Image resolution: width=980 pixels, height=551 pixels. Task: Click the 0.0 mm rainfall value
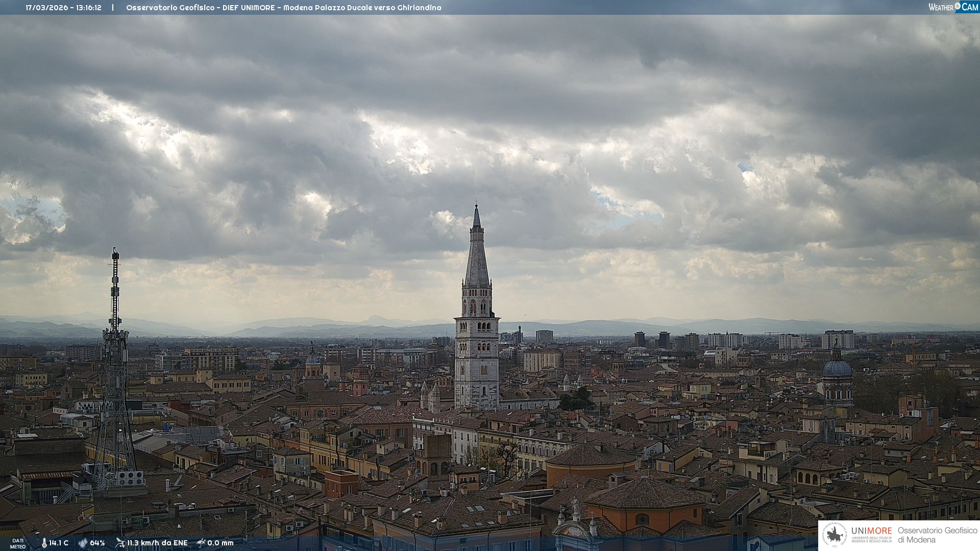point(220,543)
